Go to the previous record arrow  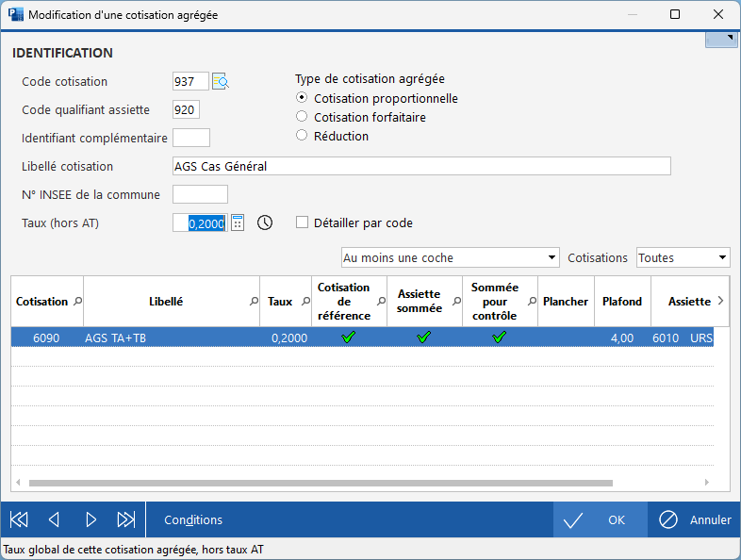click(54, 519)
